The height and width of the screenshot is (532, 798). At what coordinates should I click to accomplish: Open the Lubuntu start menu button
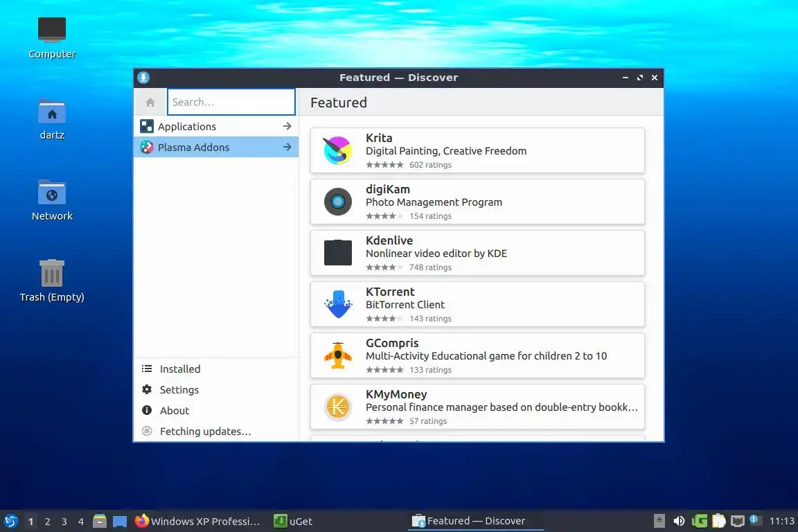10,521
